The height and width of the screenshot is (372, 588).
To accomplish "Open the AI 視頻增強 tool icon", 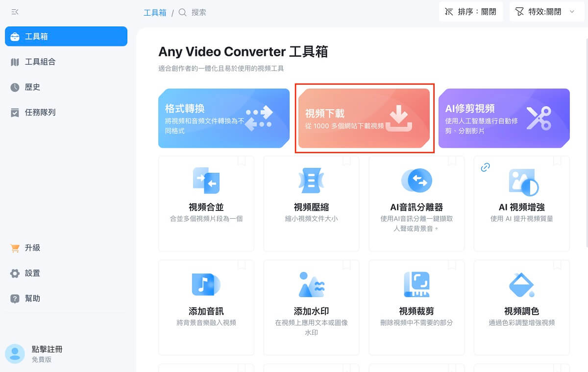I will coord(523,182).
